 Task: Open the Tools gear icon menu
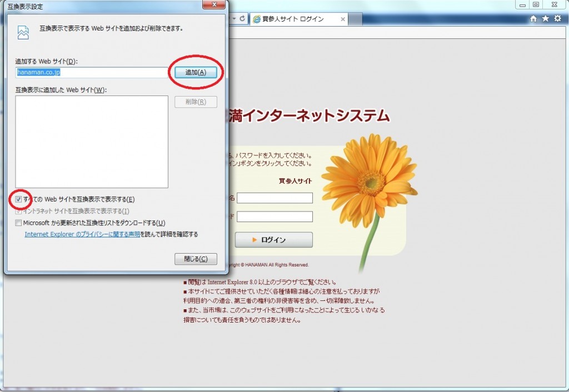(557, 18)
